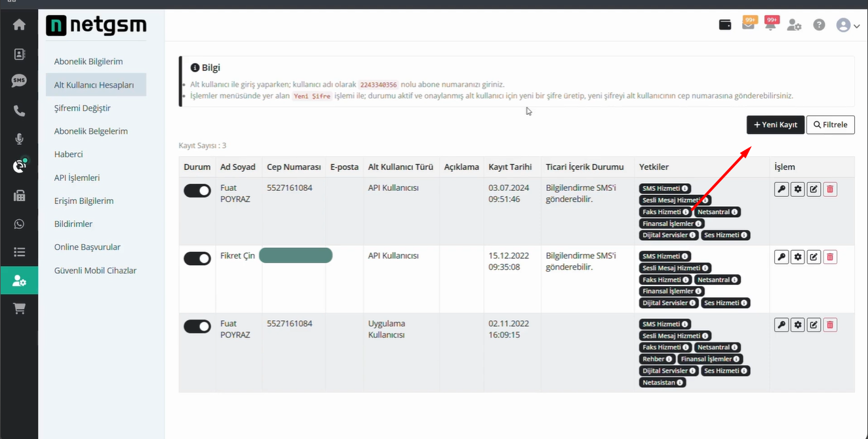This screenshot has height=439, width=868.
Task: Click the Kayıt Sayısı : 3 text
Action: (x=203, y=146)
